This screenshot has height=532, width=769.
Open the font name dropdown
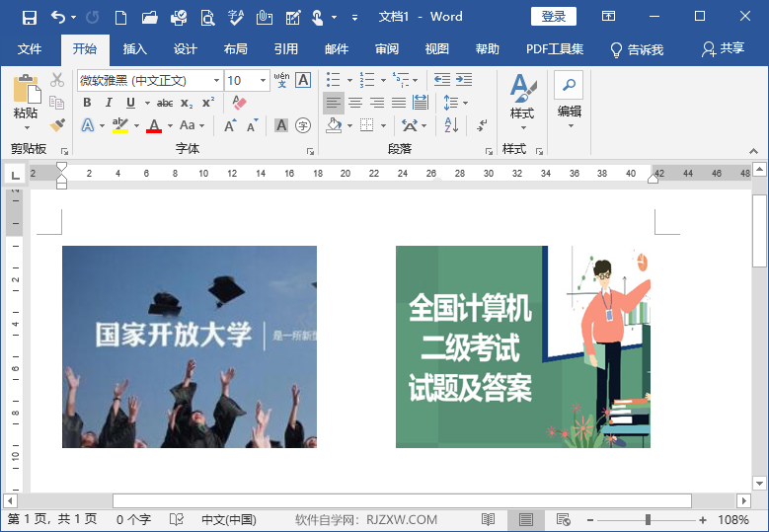point(216,80)
